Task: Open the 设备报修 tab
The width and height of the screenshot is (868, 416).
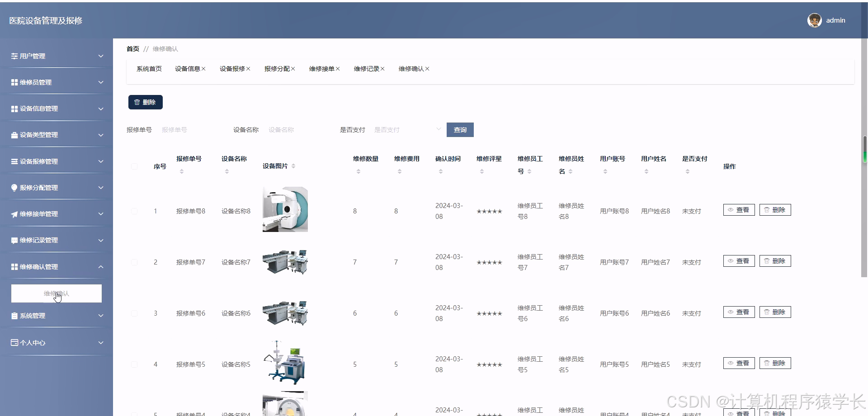Action: click(232, 69)
